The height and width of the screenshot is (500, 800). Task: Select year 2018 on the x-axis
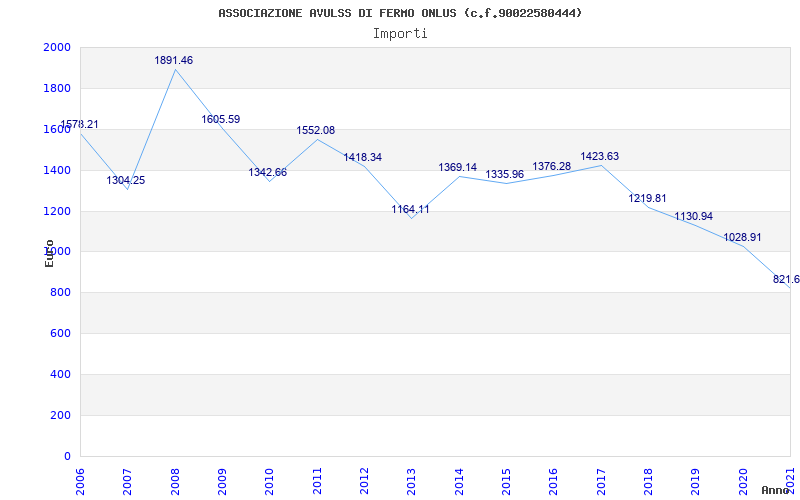648,482
